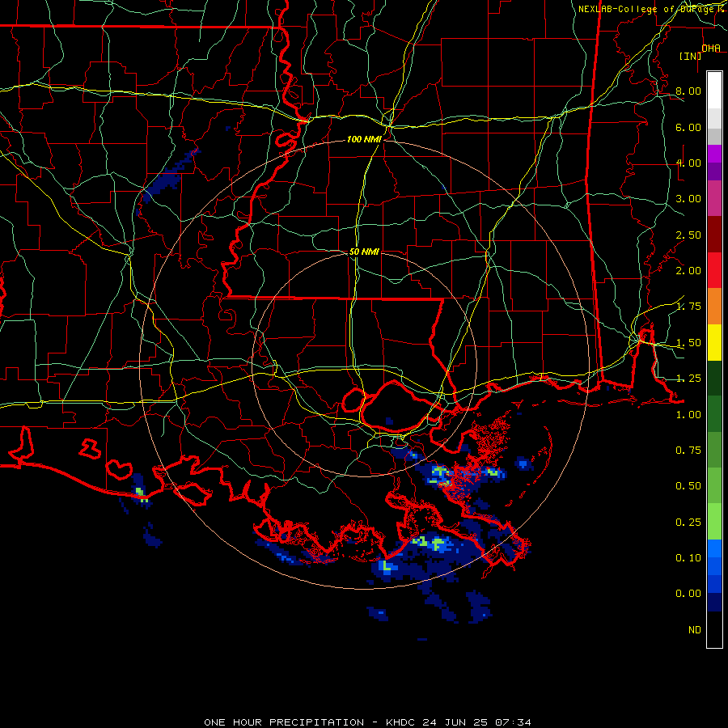Screen dimensions: 728x728
Task: Click the 0.50 legend value
Action: click(x=688, y=486)
